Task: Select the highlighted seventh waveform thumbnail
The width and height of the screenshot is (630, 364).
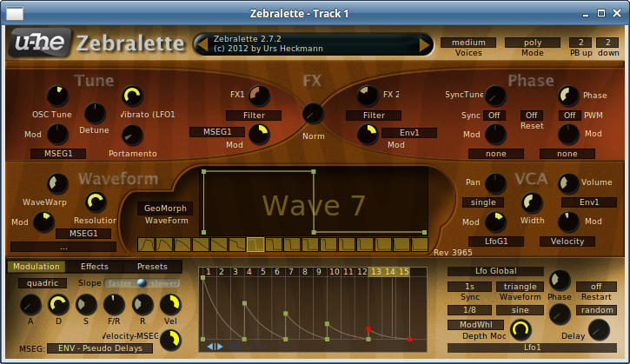Action: tap(255, 244)
